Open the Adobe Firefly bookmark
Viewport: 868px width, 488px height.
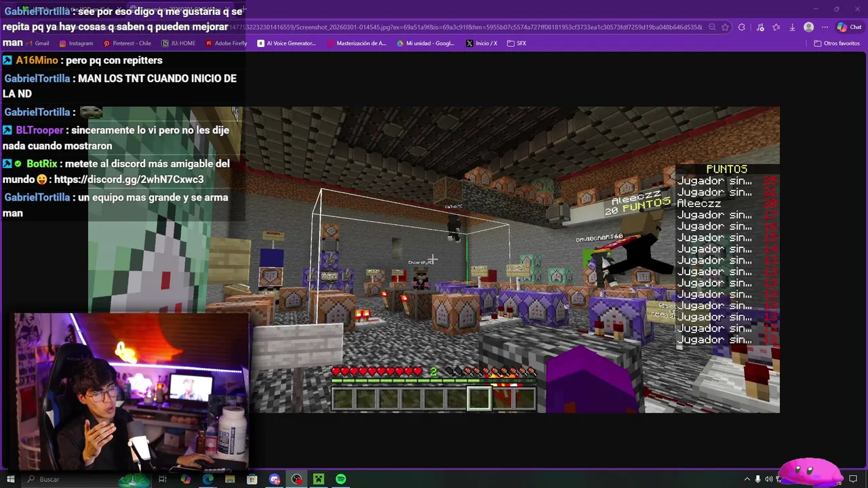pos(226,43)
